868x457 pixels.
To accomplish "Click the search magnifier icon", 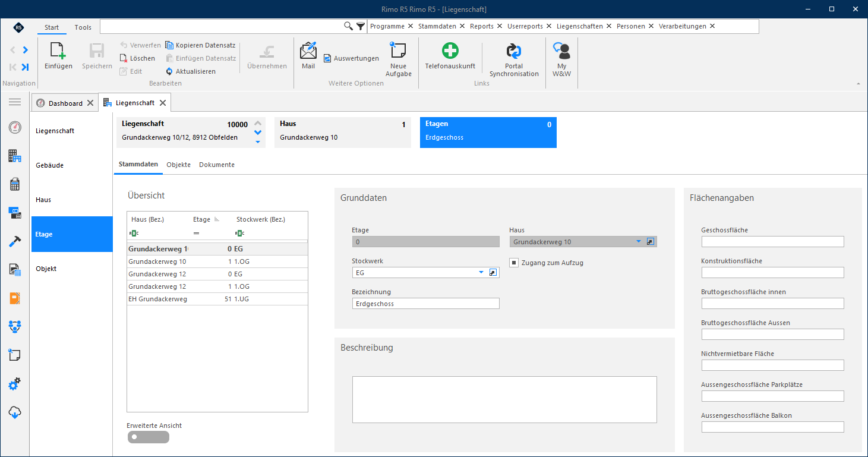I will tap(349, 26).
